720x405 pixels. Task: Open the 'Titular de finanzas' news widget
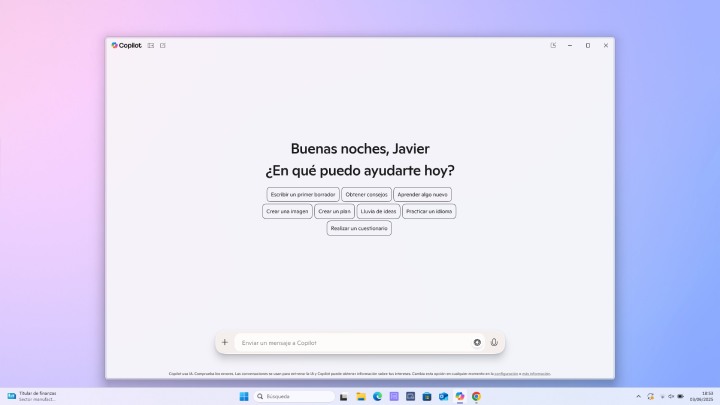pyautogui.click(x=32, y=396)
